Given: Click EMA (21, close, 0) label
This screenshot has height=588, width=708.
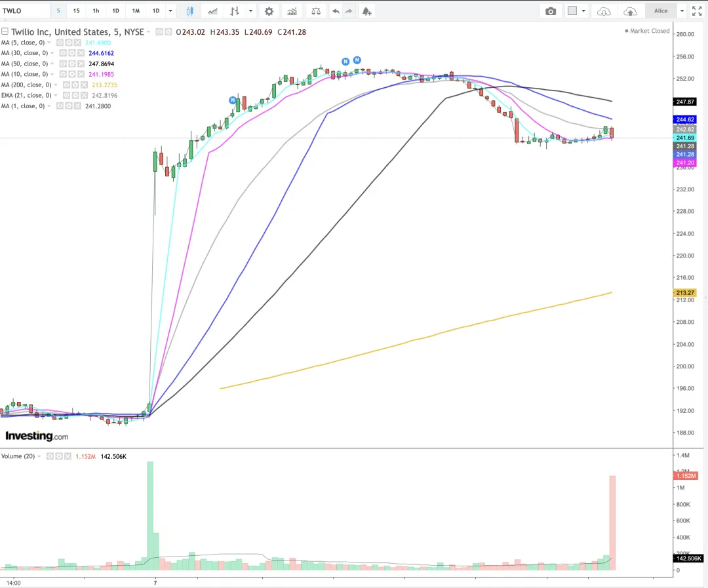Looking at the screenshot, I should coord(26,95).
